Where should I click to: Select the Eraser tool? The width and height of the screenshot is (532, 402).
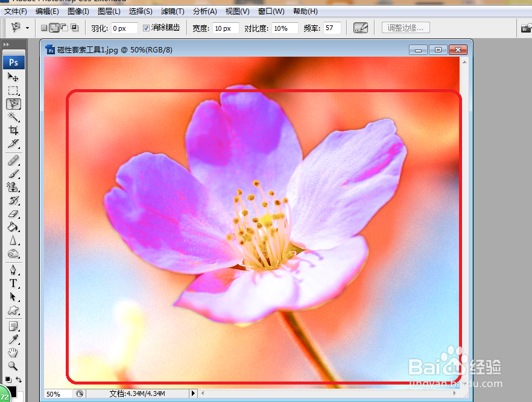[13, 213]
